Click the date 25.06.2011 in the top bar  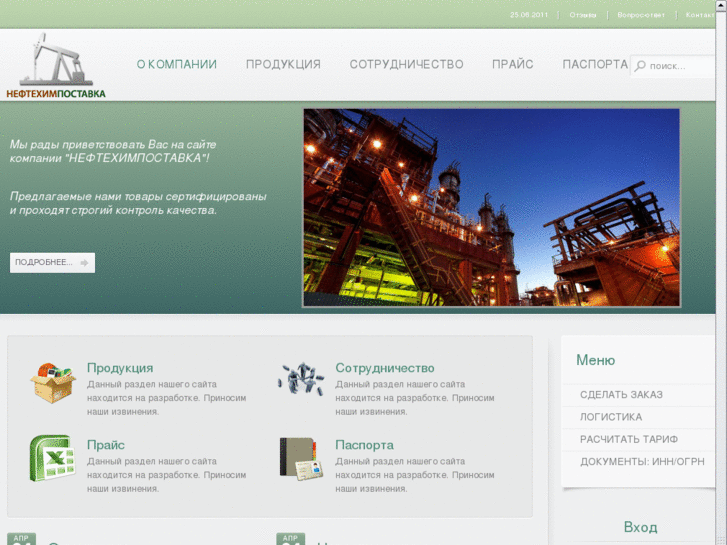pos(529,15)
